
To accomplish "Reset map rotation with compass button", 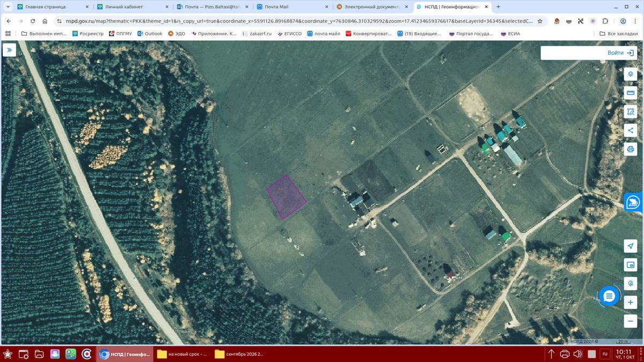I will pyautogui.click(x=631, y=283).
